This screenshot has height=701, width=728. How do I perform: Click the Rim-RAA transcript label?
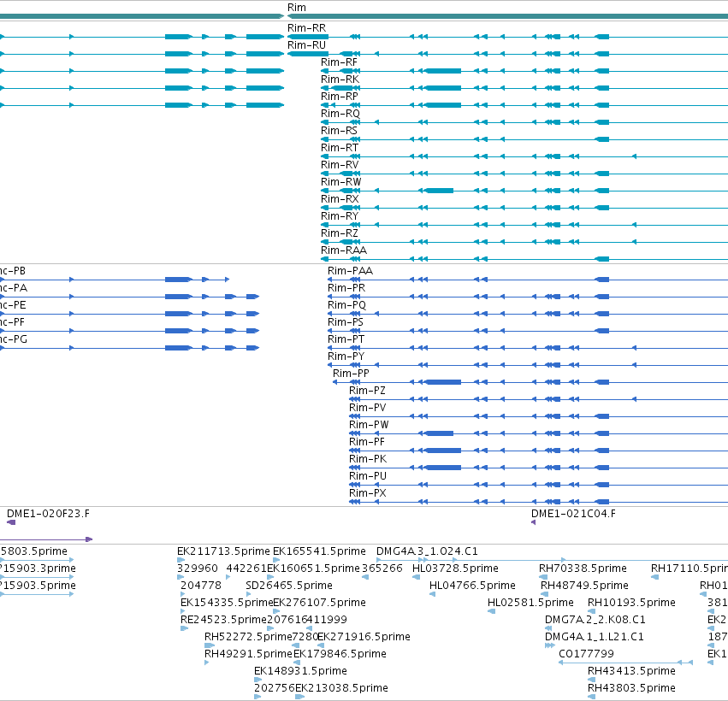pos(344,250)
